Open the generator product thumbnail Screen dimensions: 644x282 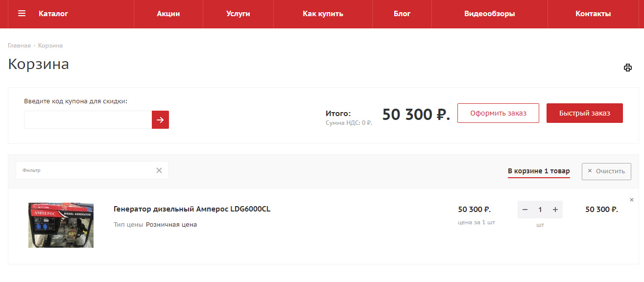(61, 225)
